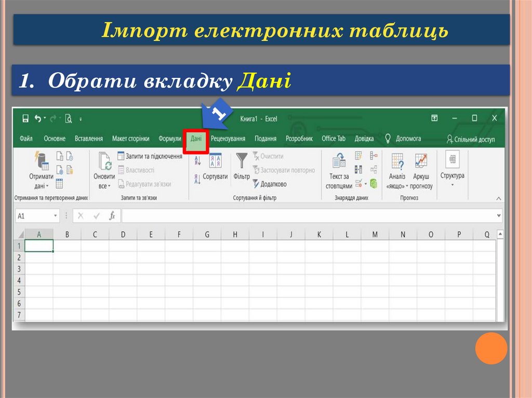This screenshot has height=398, width=532.
Task: Select column header D
Action: (123, 234)
